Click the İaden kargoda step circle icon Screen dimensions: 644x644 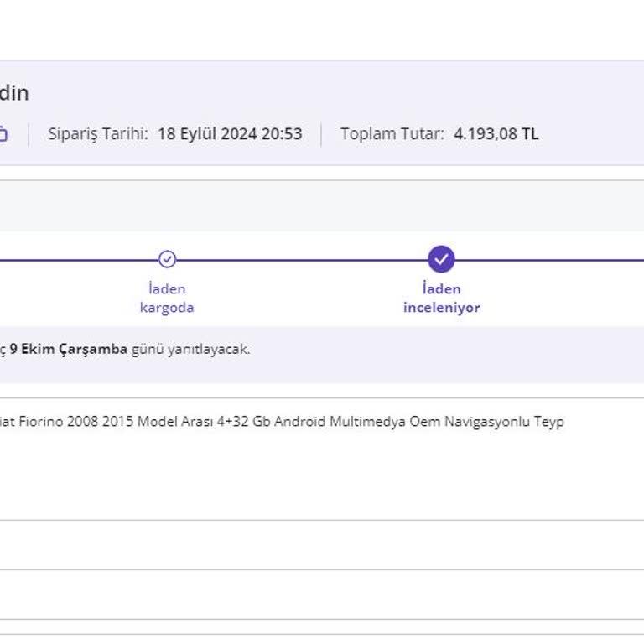(x=167, y=259)
